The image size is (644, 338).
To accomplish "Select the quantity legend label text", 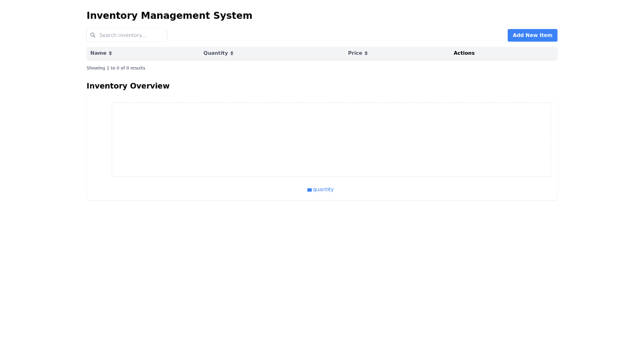I will point(324,189).
